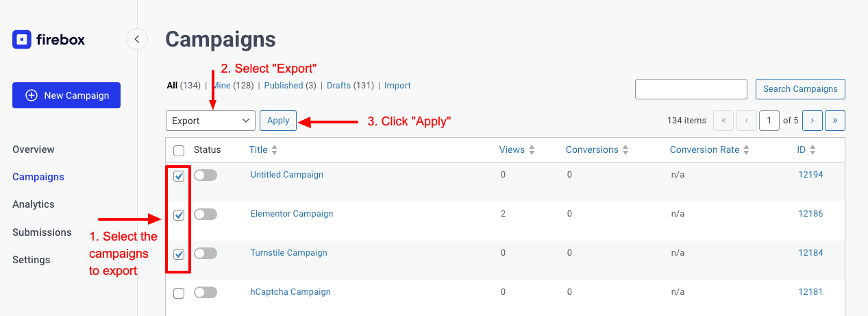Enable the Untitled Campaign status switch

[x=206, y=175]
